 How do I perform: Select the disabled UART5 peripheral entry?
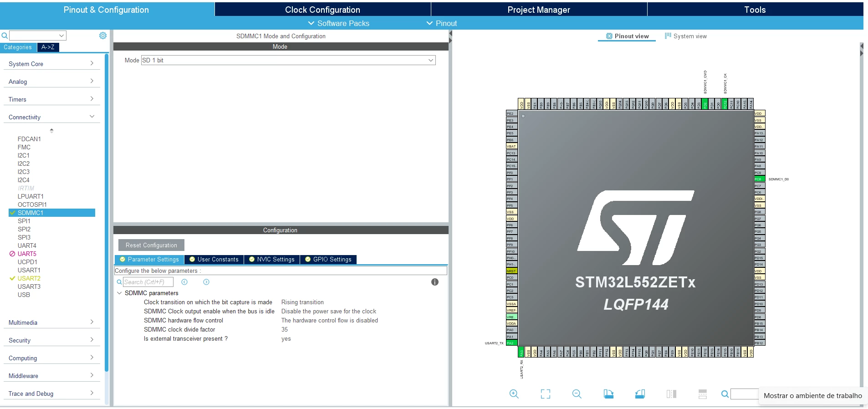tap(27, 254)
